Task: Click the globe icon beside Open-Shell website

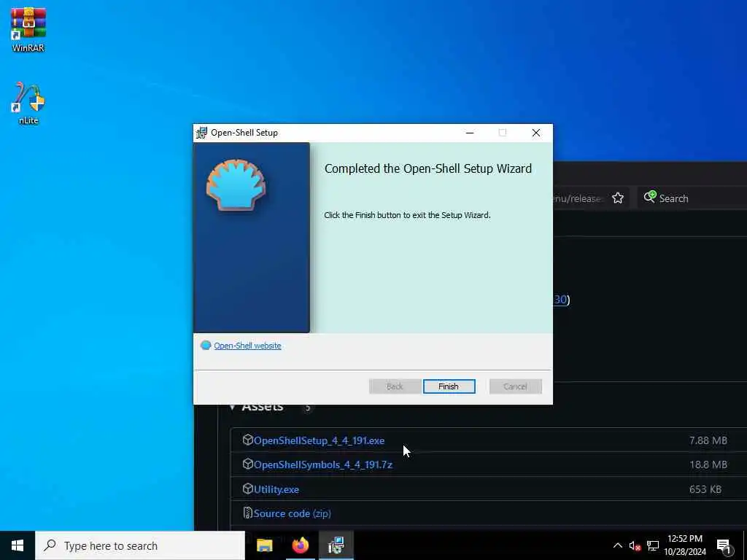Action: point(206,345)
